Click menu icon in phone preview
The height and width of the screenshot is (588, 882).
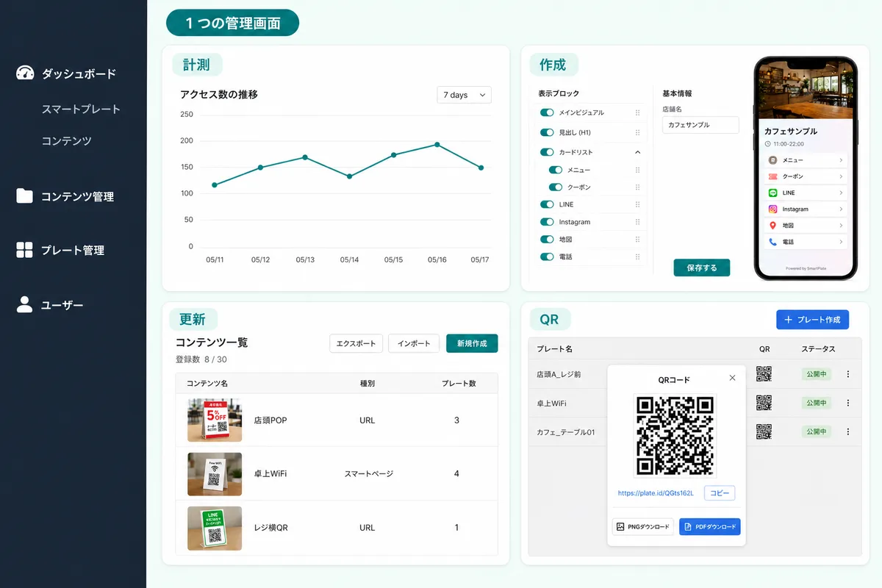point(772,159)
